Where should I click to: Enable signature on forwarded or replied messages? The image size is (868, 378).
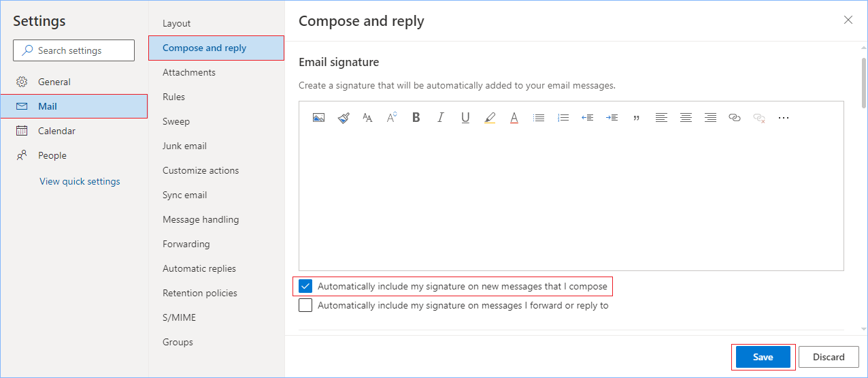pyautogui.click(x=306, y=306)
